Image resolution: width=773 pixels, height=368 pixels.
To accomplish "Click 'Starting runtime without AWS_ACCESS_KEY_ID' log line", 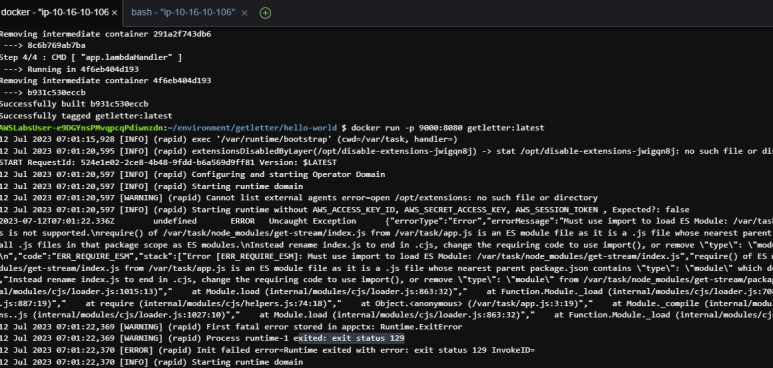I will [345, 210].
